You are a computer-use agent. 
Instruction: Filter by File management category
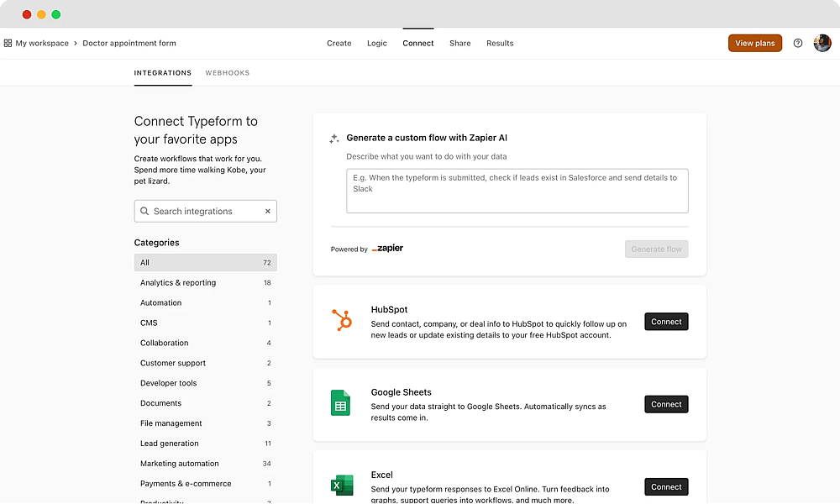pyautogui.click(x=205, y=423)
